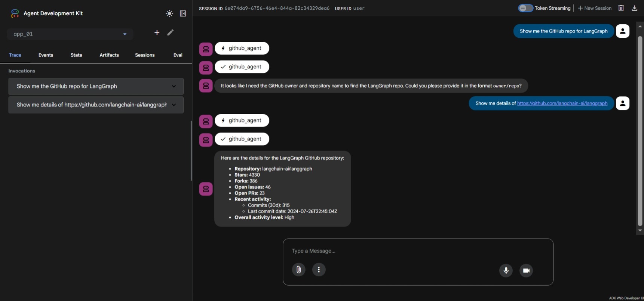
Task: Click first github_agent checkmark response chip
Action: tap(242, 67)
